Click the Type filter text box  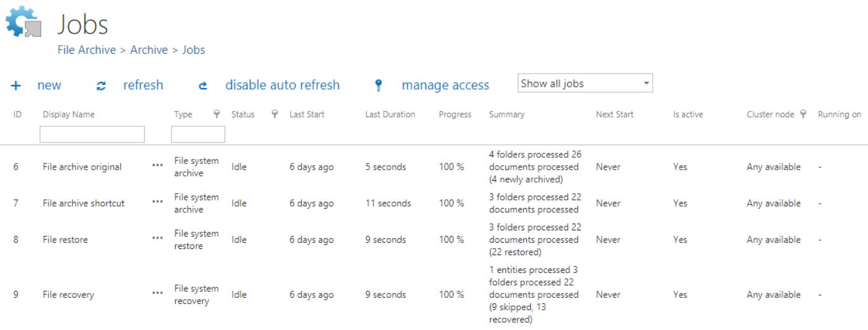coord(198,134)
